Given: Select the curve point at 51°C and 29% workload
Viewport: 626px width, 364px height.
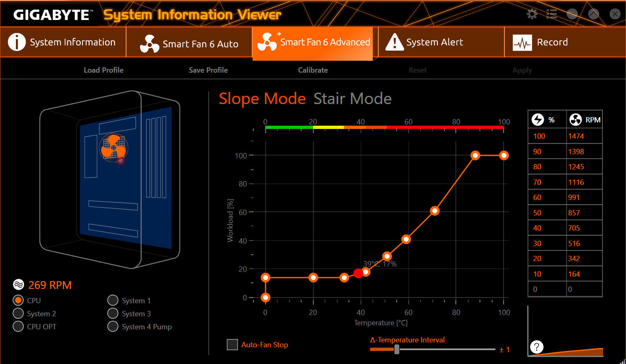Looking at the screenshot, I should pos(387,256).
